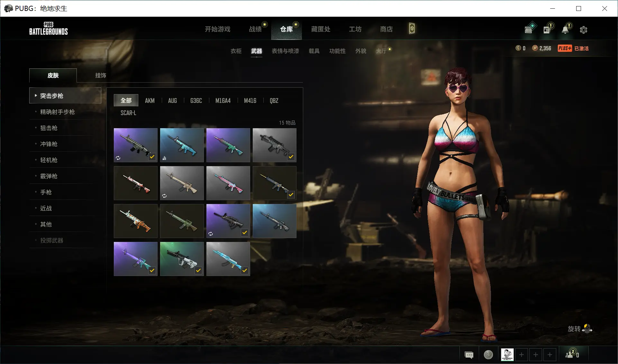The width and height of the screenshot is (618, 364).
Task: Open the chat message icon
Action: (x=469, y=355)
